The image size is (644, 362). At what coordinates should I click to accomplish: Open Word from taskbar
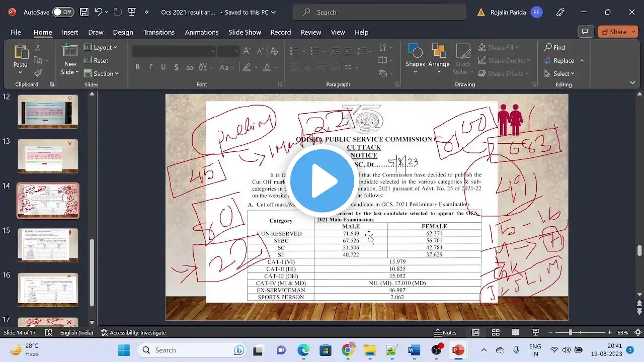414,350
